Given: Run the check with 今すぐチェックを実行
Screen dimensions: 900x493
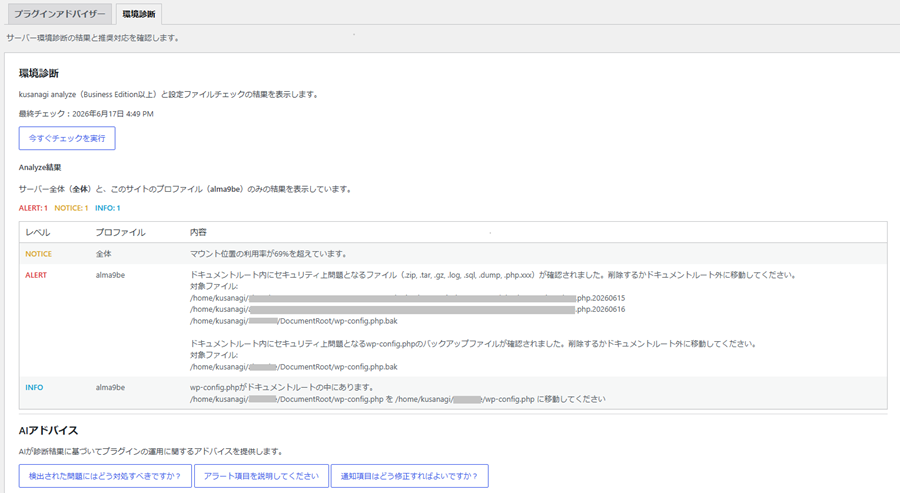Looking at the screenshot, I should [67, 138].
